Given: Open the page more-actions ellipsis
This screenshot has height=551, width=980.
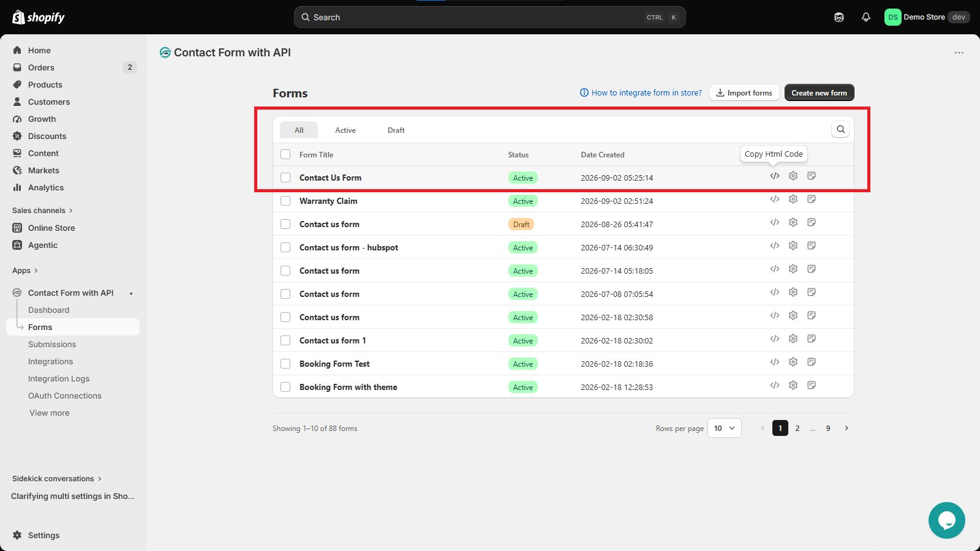Looking at the screenshot, I should coord(959,53).
